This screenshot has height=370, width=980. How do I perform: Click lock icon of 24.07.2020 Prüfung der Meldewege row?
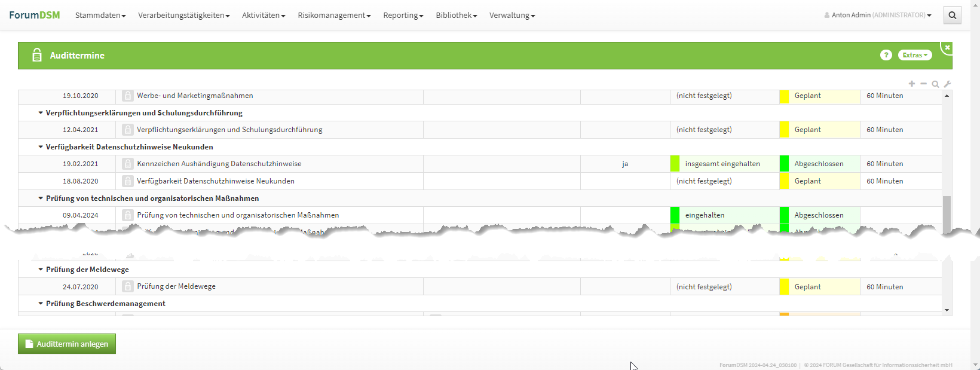pos(127,286)
